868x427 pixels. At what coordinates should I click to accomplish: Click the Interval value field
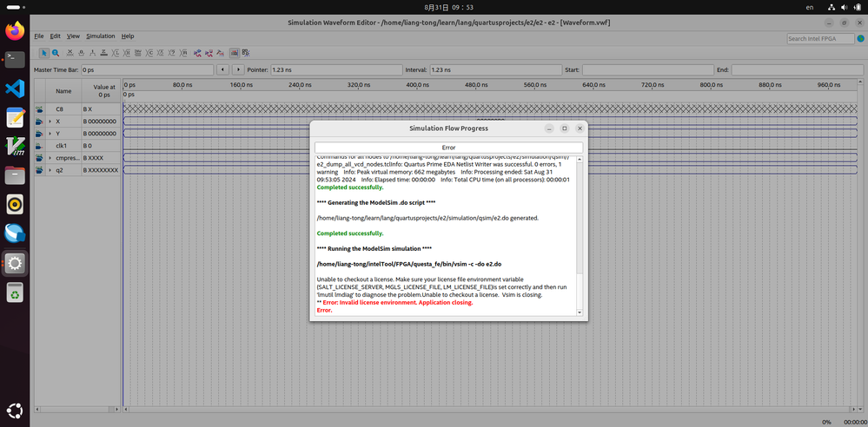tap(495, 70)
